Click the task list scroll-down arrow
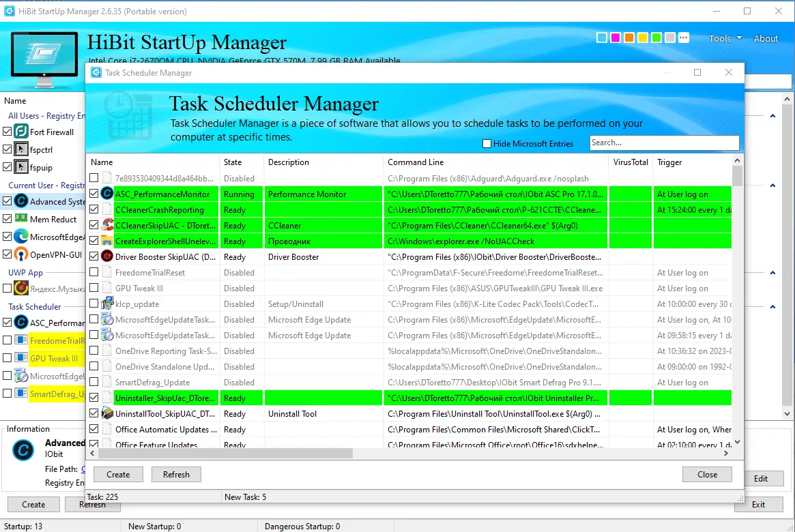795x532 pixels. coord(737,442)
